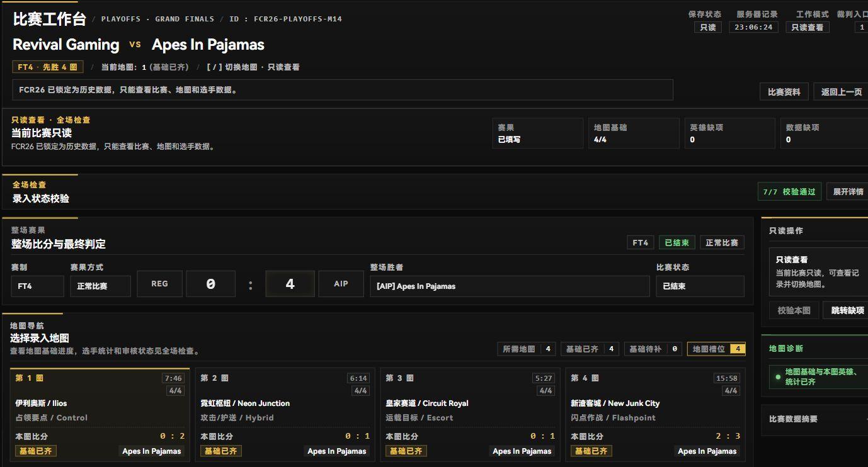
Task: Click the 7:46 duration on map 1
Action: pos(173,378)
